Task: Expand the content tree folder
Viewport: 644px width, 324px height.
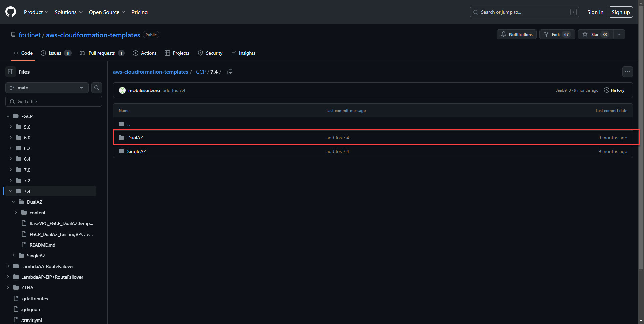Action: (16, 212)
